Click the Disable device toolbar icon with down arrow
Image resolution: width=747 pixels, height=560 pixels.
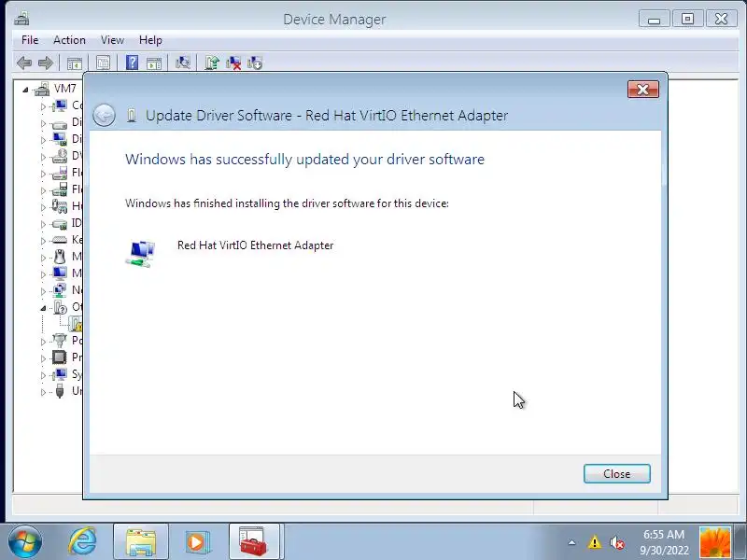pyautogui.click(x=255, y=63)
